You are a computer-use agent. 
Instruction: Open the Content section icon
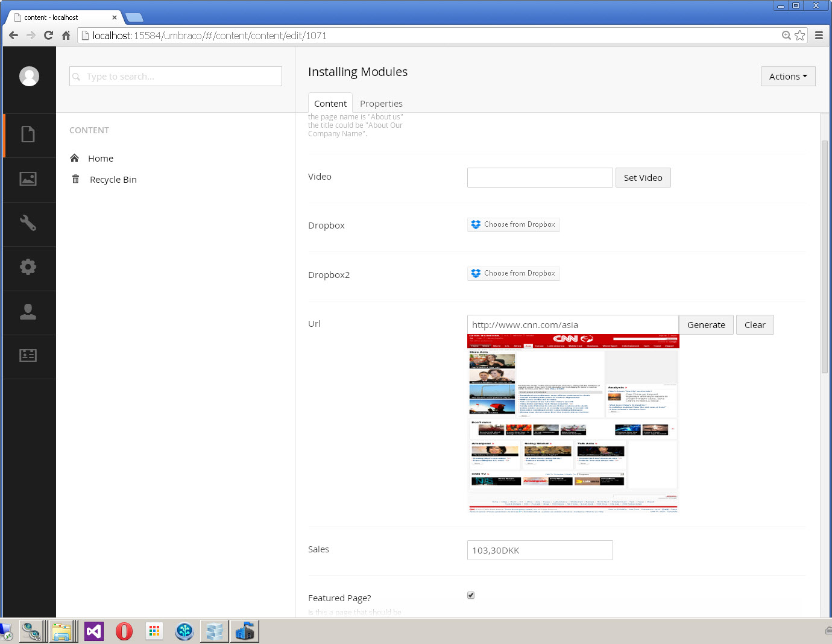[28, 134]
